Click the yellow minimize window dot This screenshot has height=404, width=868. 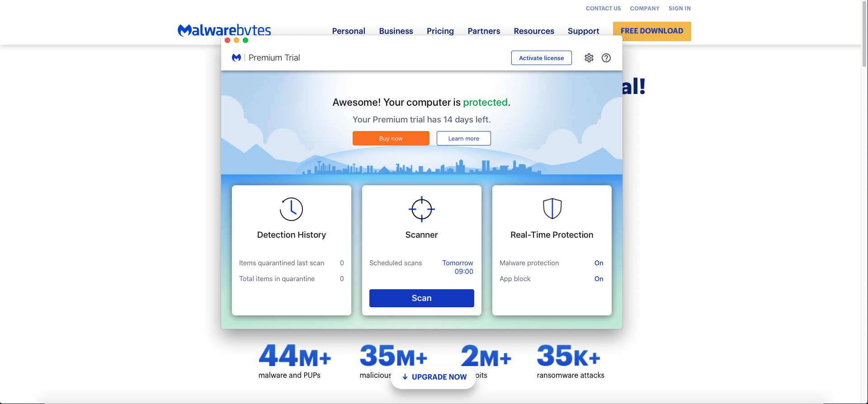236,40
